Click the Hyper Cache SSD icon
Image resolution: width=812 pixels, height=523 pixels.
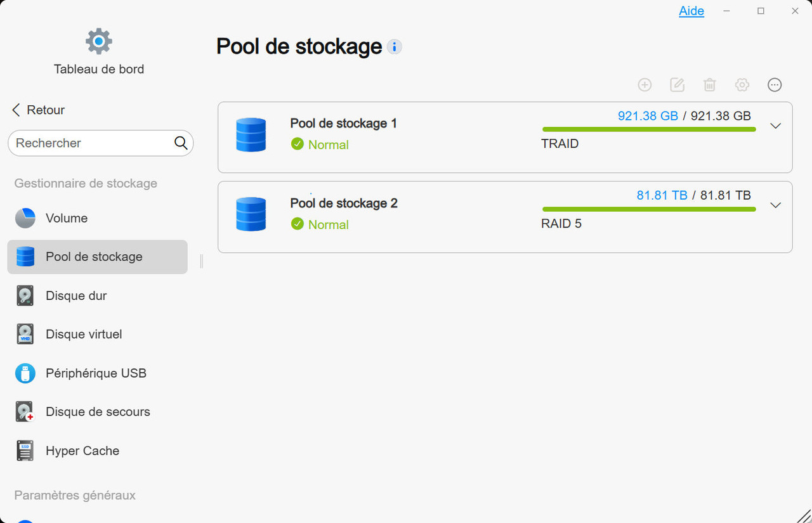click(25, 451)
